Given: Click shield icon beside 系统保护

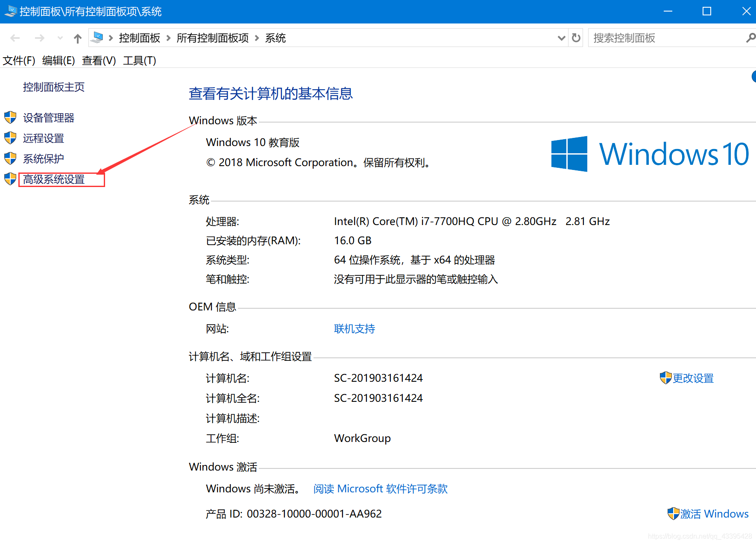Looking at the screenshot, I should click(10, 158).
